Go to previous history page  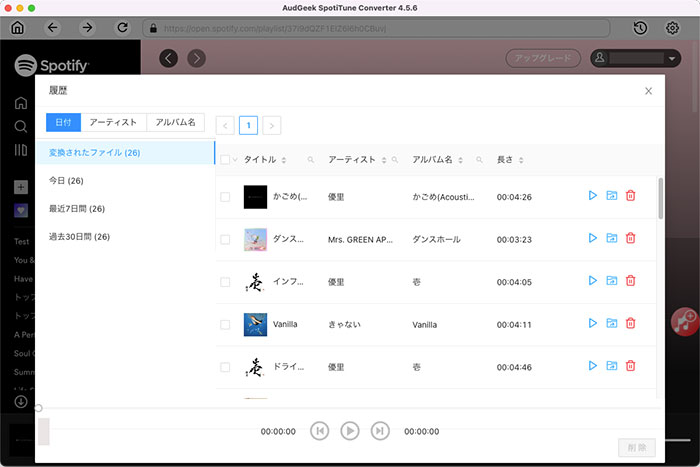point(225,125)
